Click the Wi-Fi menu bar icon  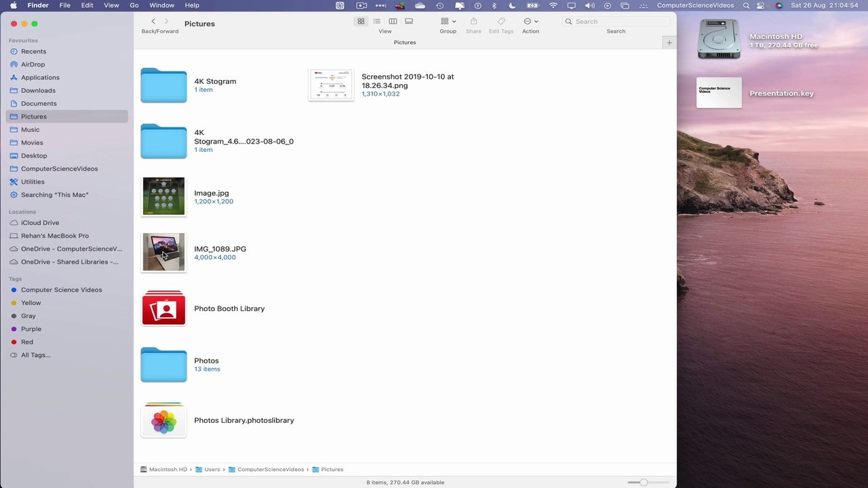pyautogui.click(x=553, y=5)
